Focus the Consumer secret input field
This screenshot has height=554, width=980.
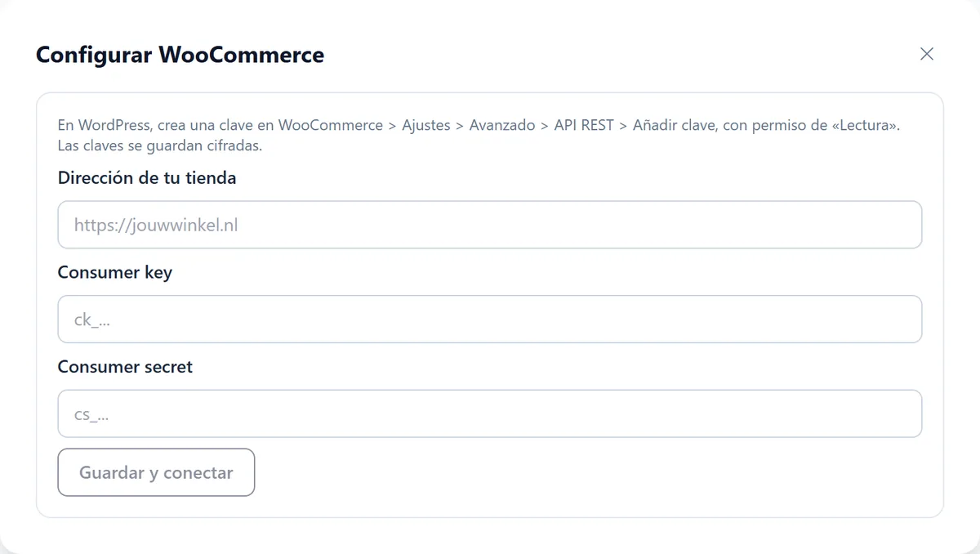(490, 413)
